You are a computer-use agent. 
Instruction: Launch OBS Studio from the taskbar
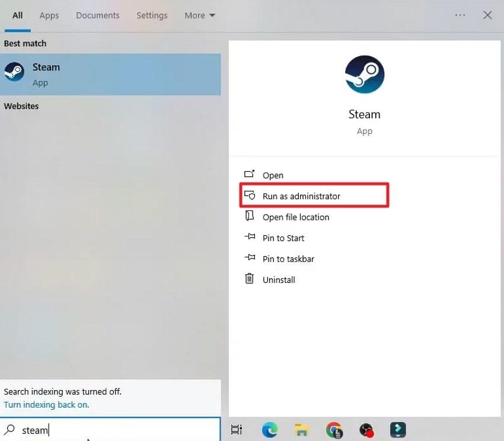coord(366,429)
